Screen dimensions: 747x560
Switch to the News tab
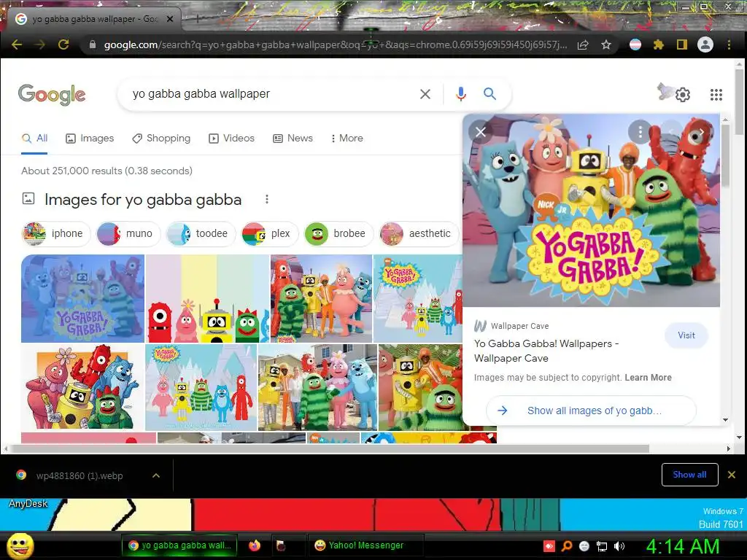[x=293, y=138]
